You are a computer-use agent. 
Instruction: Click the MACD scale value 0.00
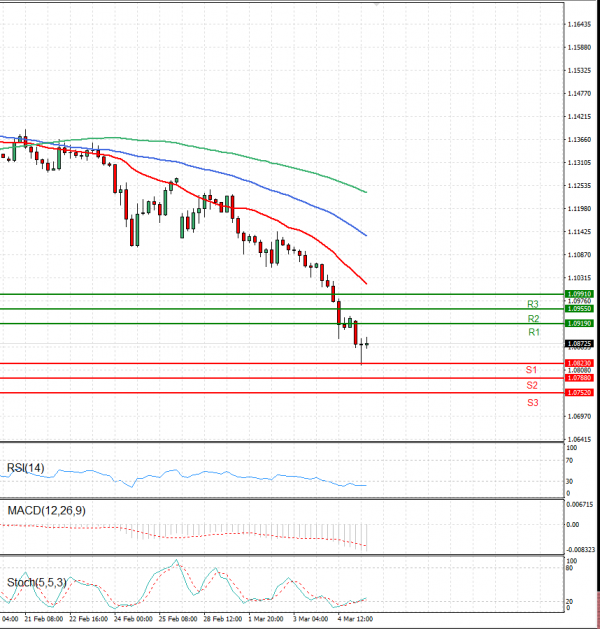click(x=573, y=524)
